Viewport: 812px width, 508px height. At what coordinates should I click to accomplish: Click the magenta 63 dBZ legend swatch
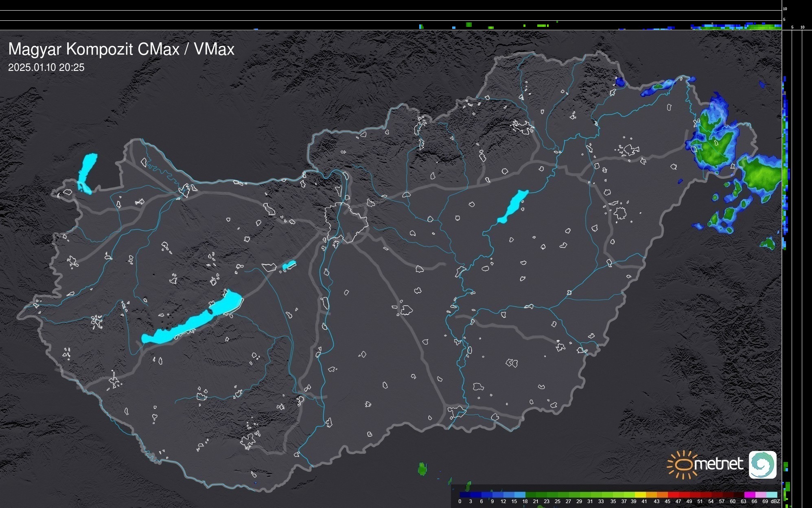click(x=750, y=495)
